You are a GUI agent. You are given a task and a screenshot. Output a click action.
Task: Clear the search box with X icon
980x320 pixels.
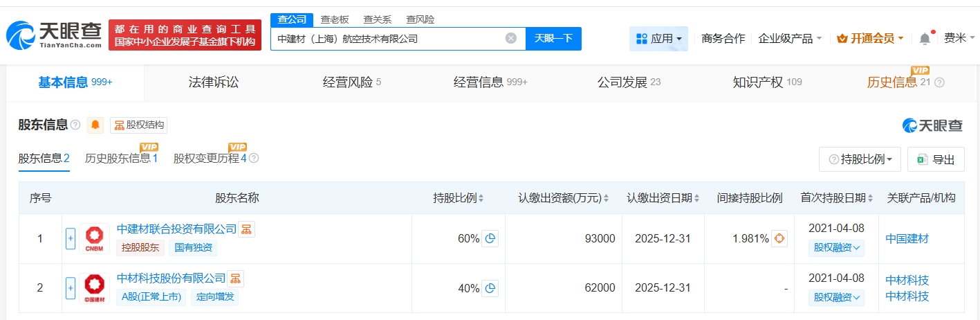point(510,39)
